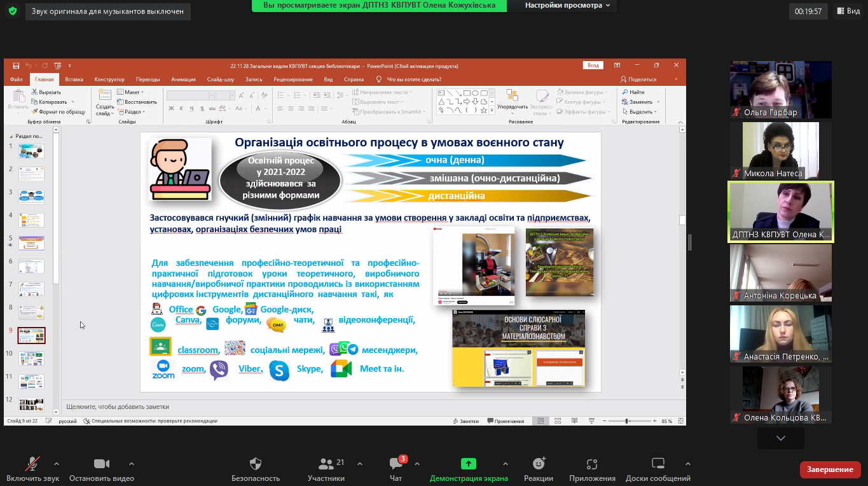This screenshot has height=486, width=868.
Task: Open the Transitions (Переходы) tab
Action: (148, 80)
